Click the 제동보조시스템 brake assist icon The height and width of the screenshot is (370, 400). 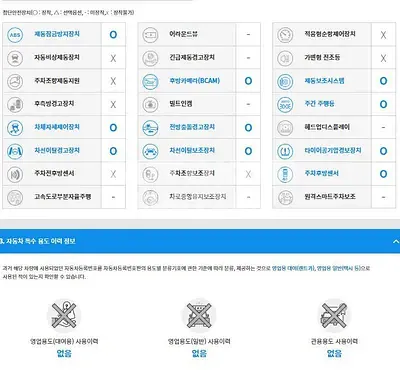coord(285,81)
